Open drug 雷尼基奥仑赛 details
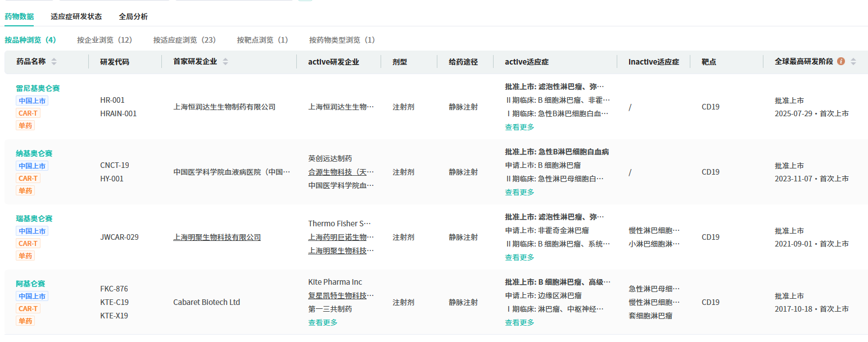Screen dimensions: 868x342 coord(38,88)
